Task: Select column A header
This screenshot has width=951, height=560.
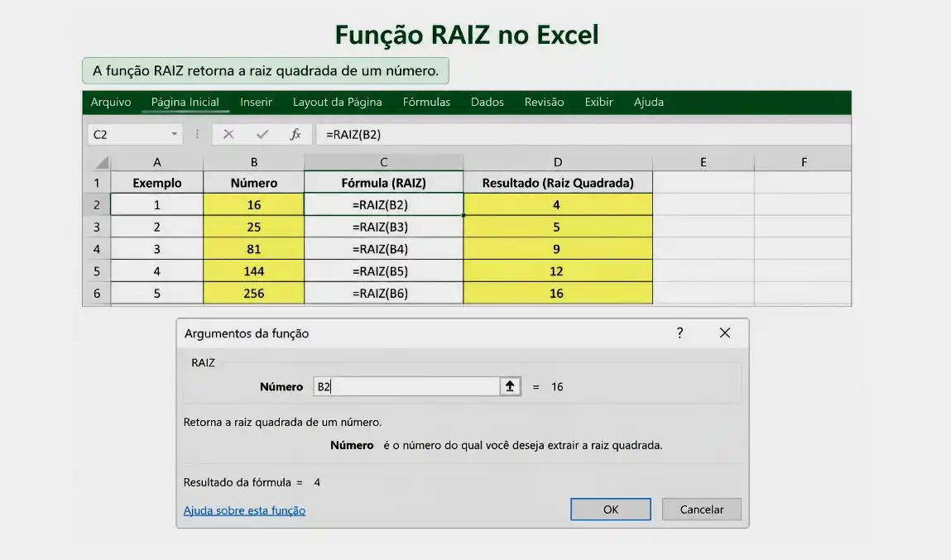Action: [x=156, y=162]
